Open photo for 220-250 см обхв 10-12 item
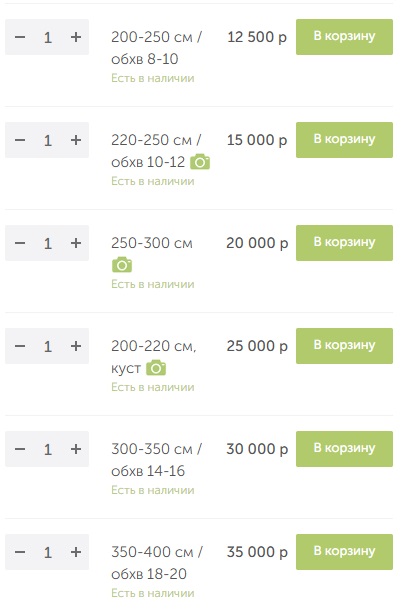 click(200, 162)
